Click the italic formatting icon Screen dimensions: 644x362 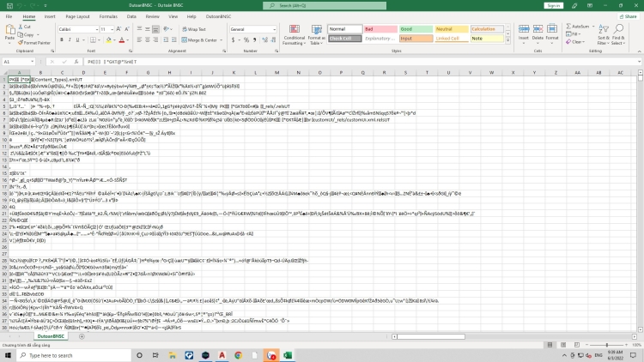pos(69,39)
